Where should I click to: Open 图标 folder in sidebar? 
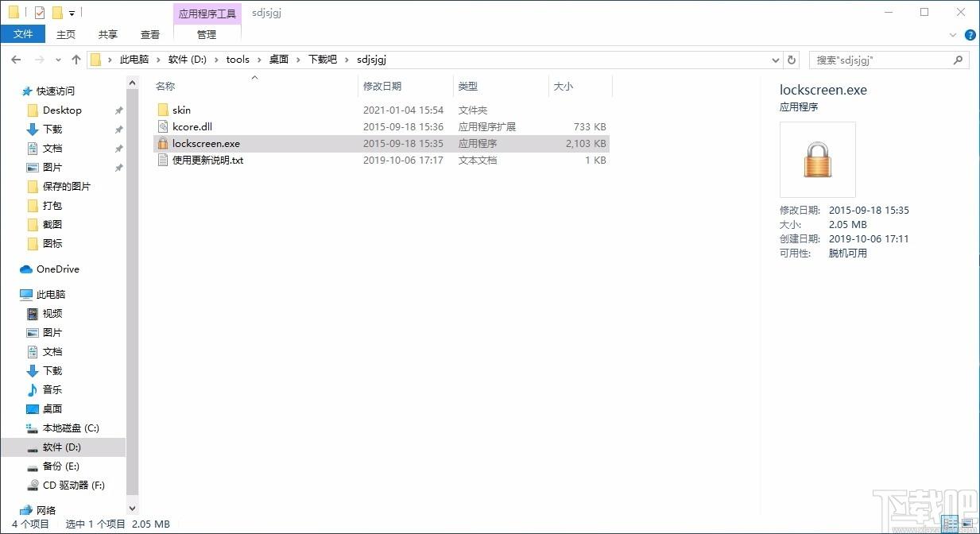click(52, 243)
